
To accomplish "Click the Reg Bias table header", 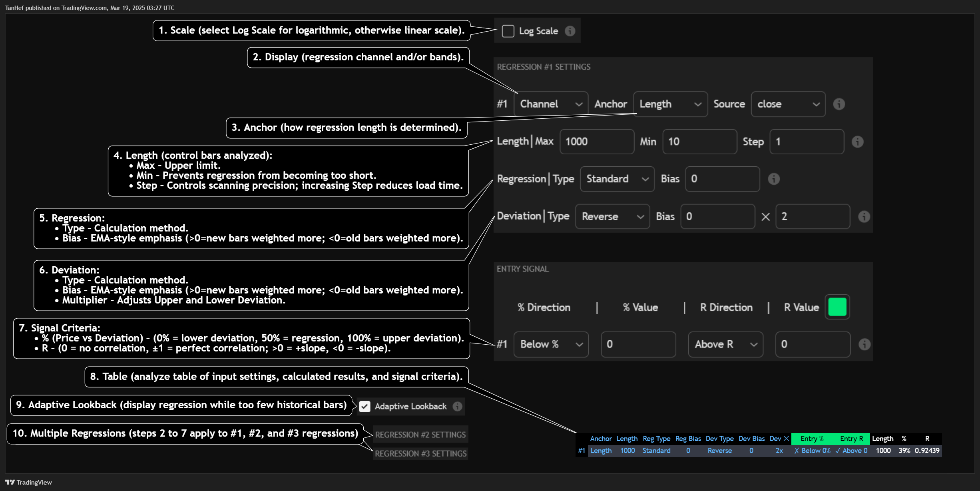I will click(688, 439).
